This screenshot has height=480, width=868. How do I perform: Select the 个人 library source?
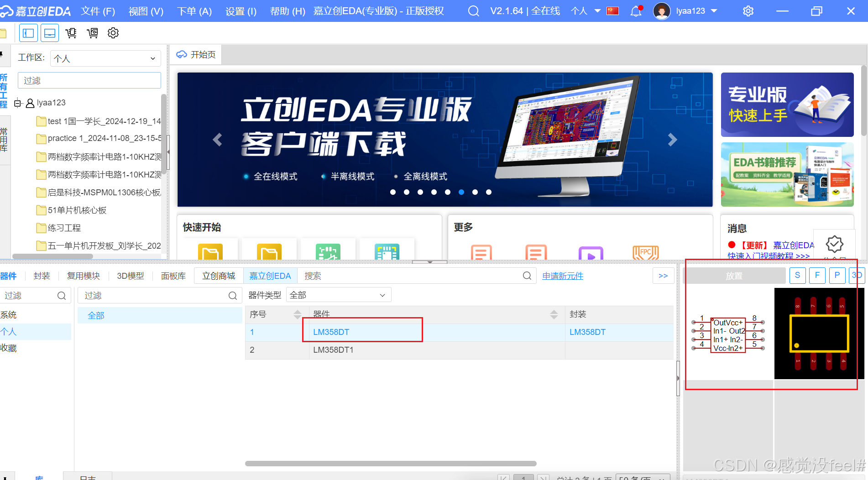pos(36,332)
